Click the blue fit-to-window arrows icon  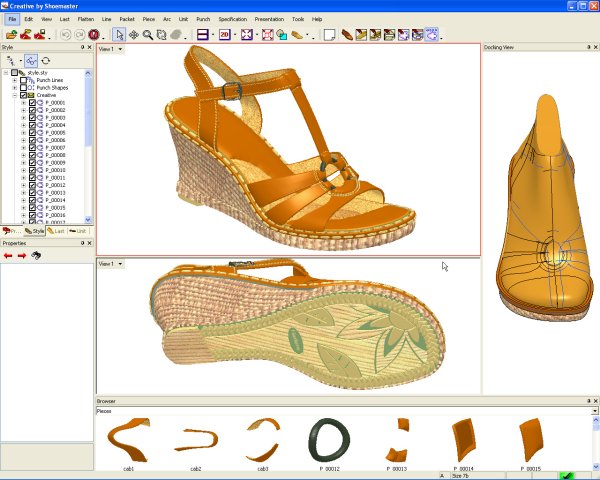click(x=247, y=35)
